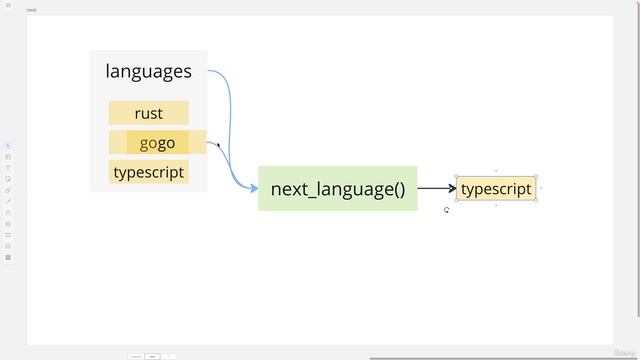Viewport: 640px width, 360px height.
Task: Select the Shapes tool
Action: pos(8,190)
